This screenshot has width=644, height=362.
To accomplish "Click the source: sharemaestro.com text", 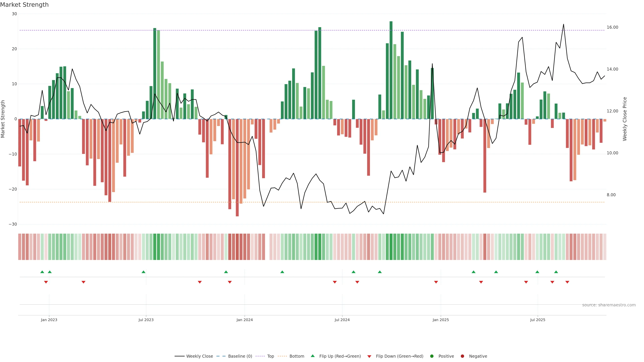I will 609,305.
